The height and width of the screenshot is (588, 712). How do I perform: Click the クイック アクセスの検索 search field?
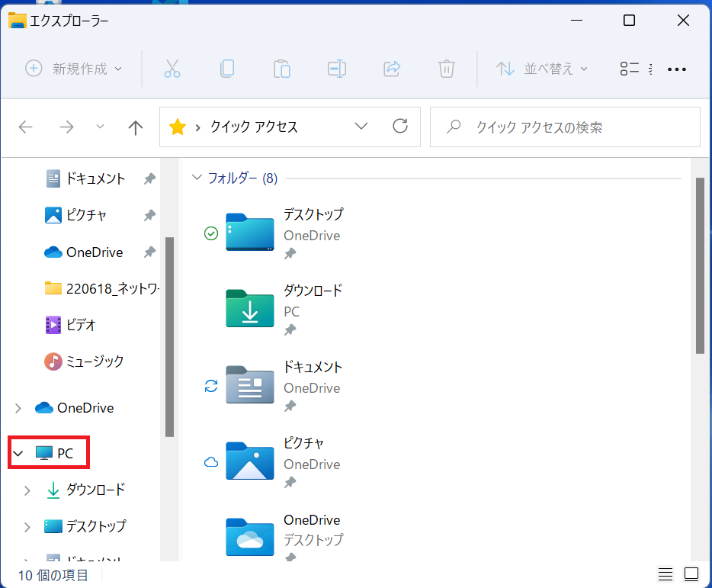(565, 127)
